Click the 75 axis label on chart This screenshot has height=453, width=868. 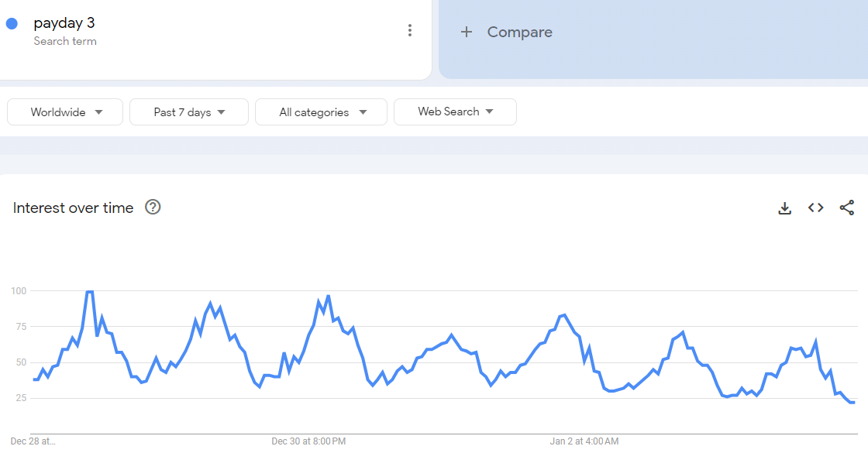coord(21,327)
